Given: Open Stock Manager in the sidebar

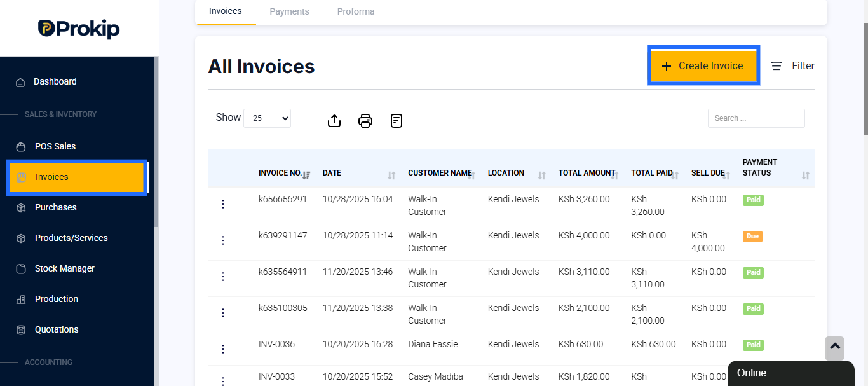Looking at the screenshot, I should pyautogui.click(x=65, y=268).
